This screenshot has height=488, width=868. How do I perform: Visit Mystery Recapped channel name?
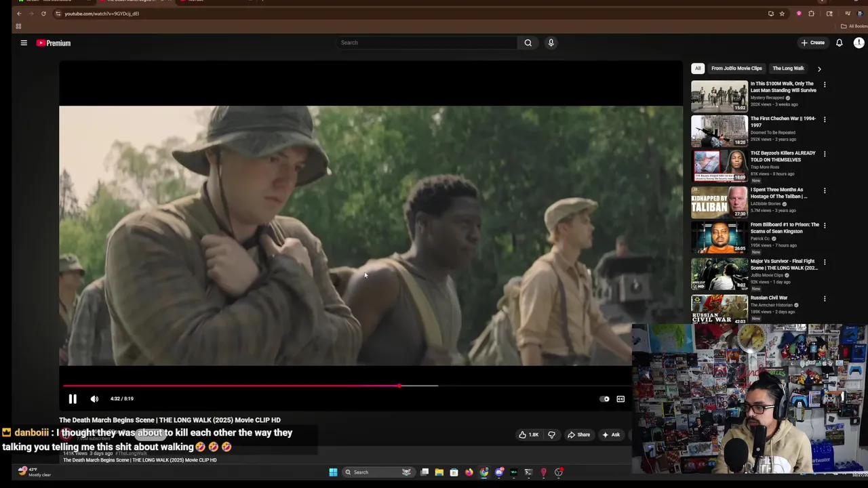pyautogui.click(x=767, y=98)
